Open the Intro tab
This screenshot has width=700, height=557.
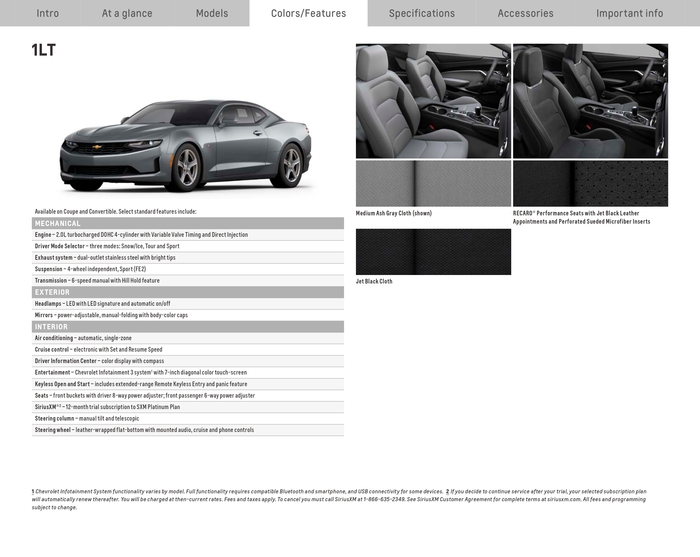[x=47, y=13]
